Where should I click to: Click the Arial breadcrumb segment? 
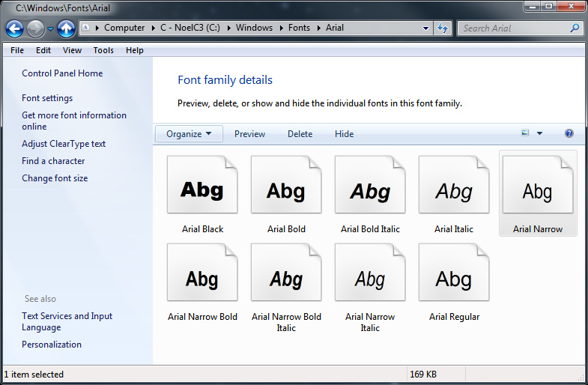[335, 28]
